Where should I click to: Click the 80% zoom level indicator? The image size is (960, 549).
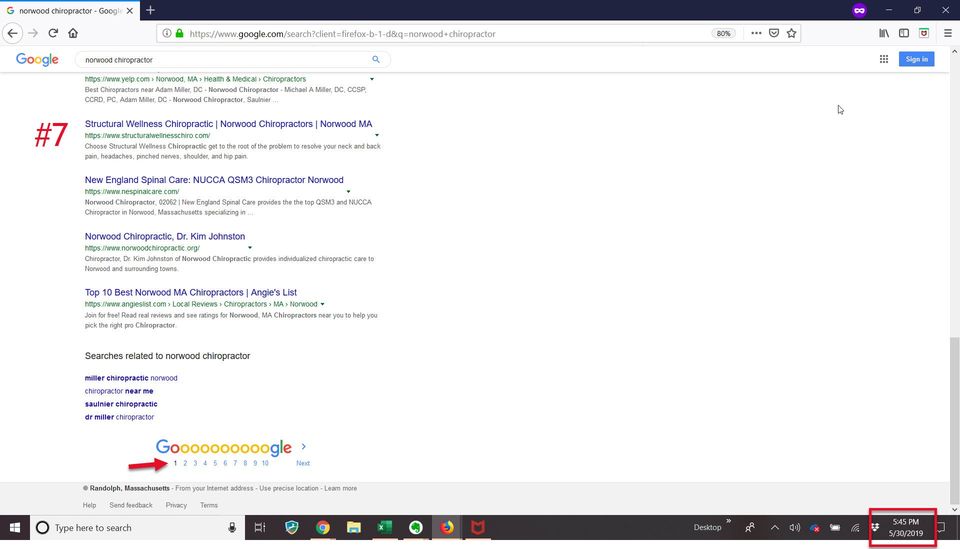(723, 34)
